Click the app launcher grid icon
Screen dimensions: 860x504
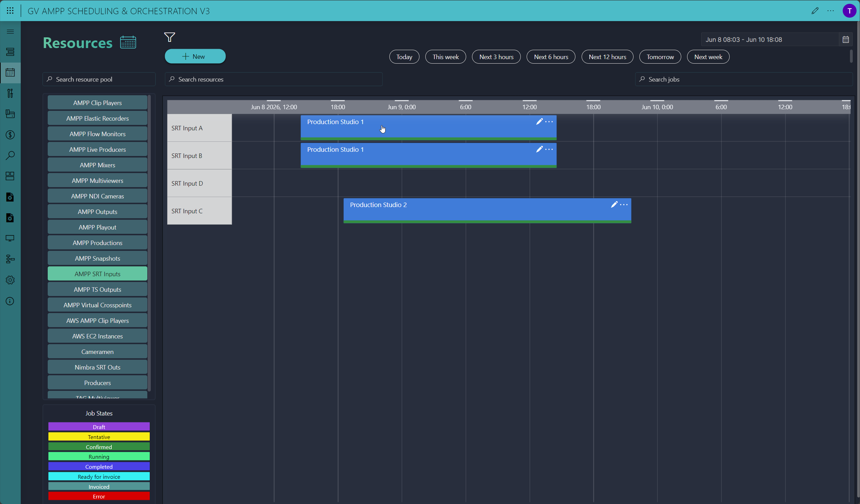[x=10, y=11]
